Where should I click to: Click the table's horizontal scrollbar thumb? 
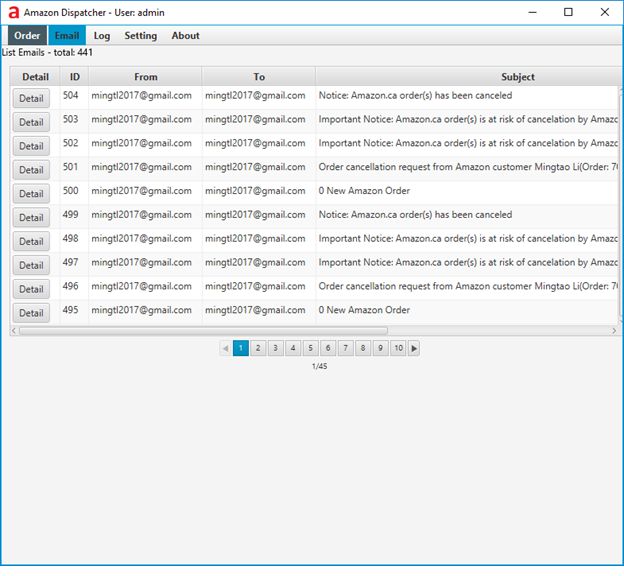[x=203, y=331]
